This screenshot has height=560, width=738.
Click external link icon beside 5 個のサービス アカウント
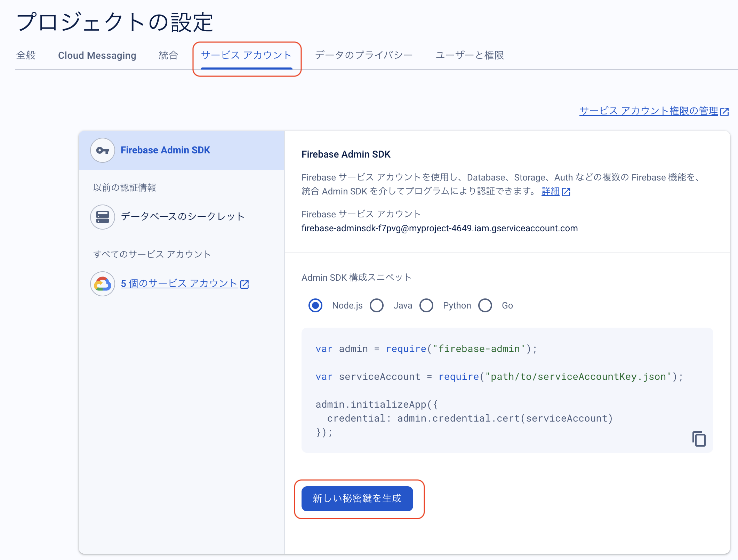coord(245,283)
